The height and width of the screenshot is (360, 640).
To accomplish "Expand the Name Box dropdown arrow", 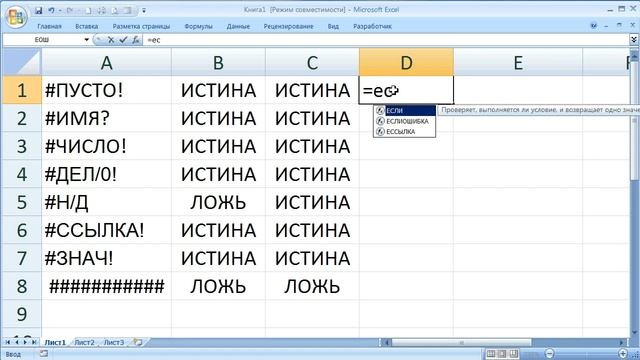I will [87, 40].
